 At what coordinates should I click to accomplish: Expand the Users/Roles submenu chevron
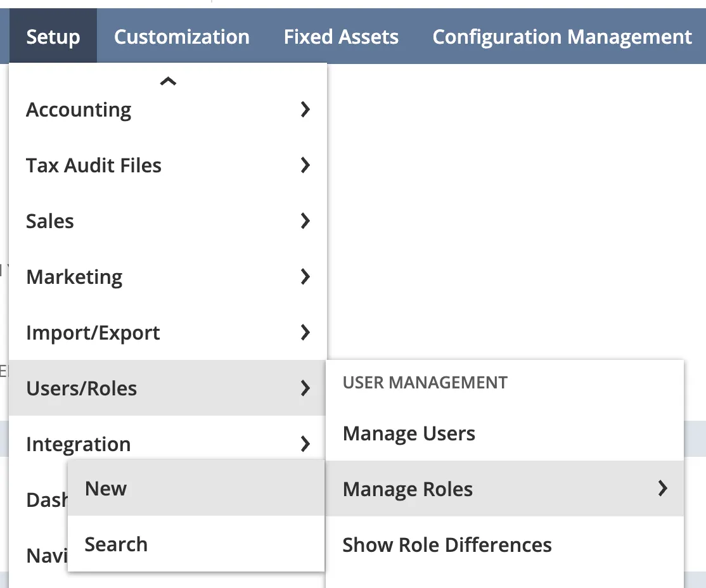[305, 388]
